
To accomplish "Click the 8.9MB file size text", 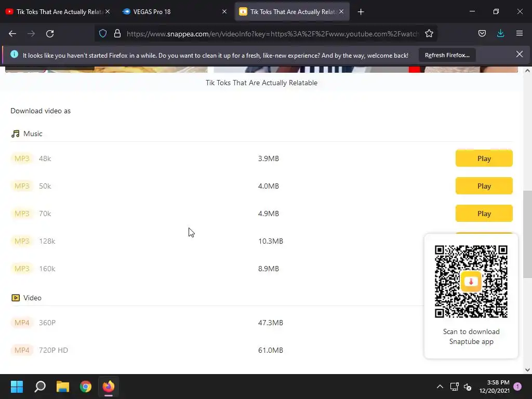I will (x=269, y=269).
